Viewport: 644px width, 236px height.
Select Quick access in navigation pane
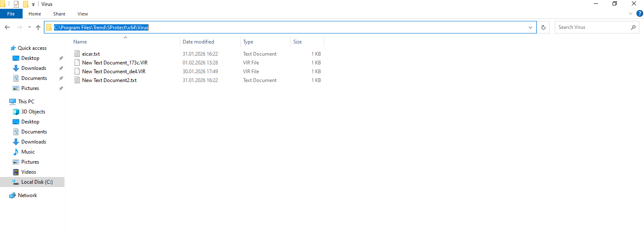[x=32, y=48]
